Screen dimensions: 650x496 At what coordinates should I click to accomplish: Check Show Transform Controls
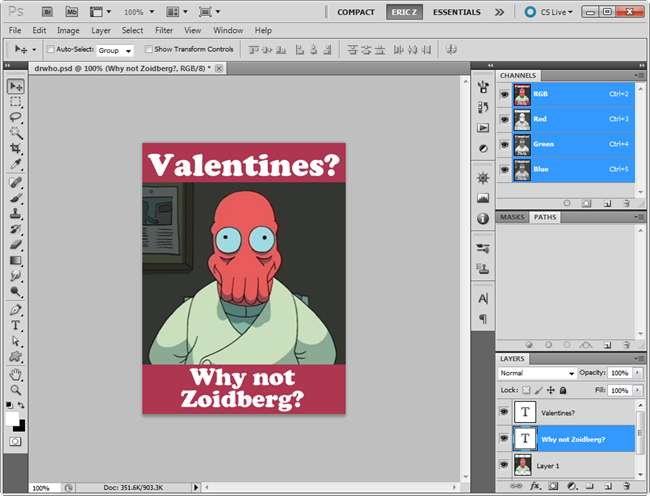click(x=149, y=49)
